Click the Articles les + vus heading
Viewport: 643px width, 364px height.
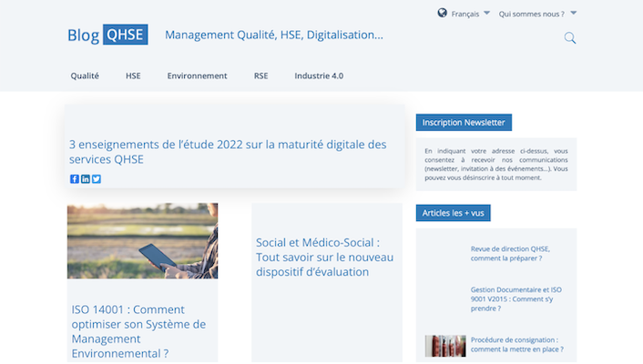(x=454, y=213)
